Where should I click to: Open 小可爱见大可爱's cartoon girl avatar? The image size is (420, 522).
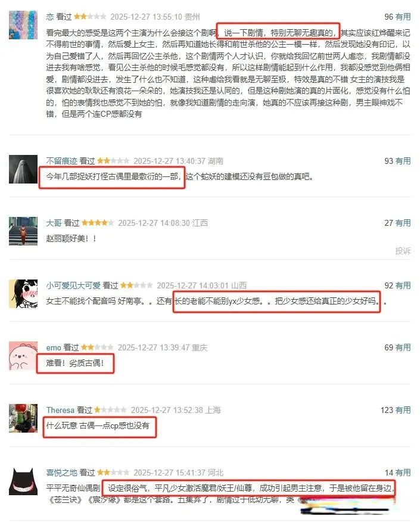click(23, 294)
